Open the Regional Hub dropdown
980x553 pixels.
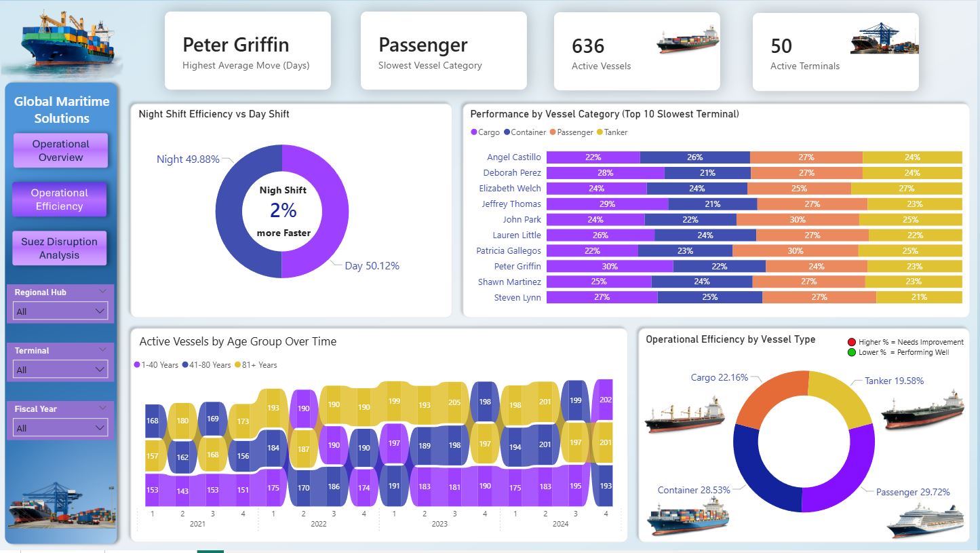pos(61,311)
